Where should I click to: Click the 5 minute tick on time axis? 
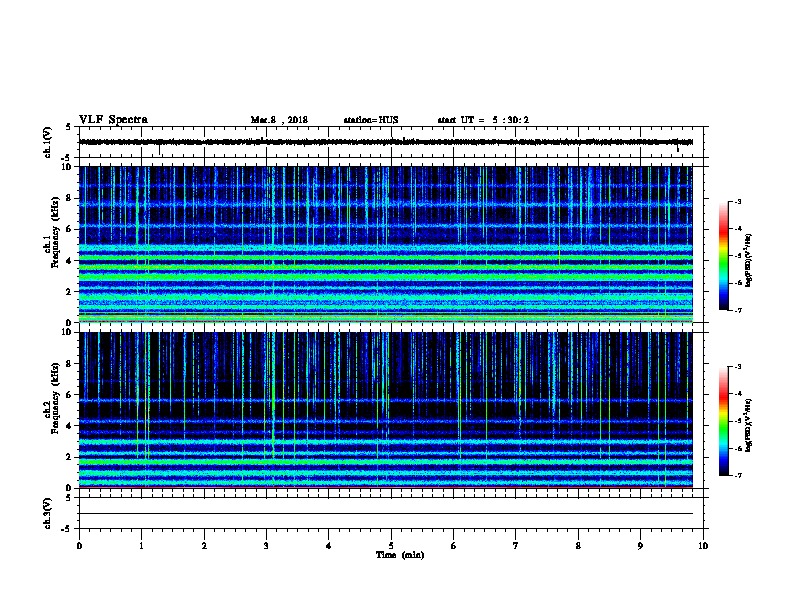click(391, 545)
